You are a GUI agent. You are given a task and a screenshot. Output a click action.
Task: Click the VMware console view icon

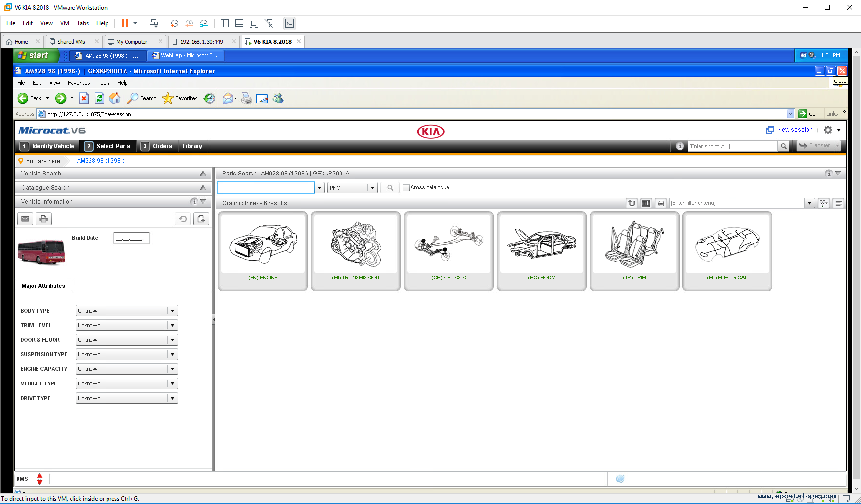click(x=289, y=23)
